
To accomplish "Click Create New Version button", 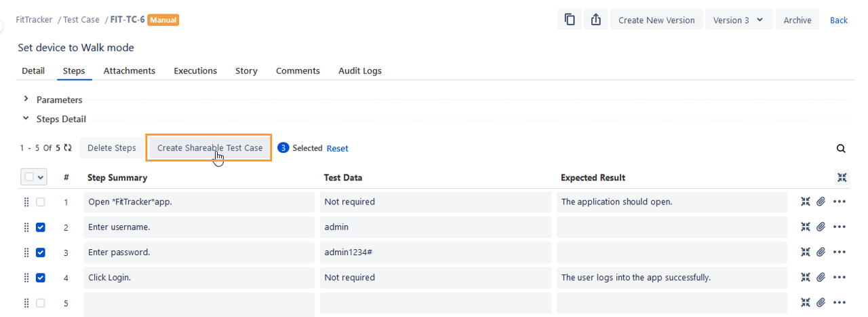I will (x=656, y=20).
